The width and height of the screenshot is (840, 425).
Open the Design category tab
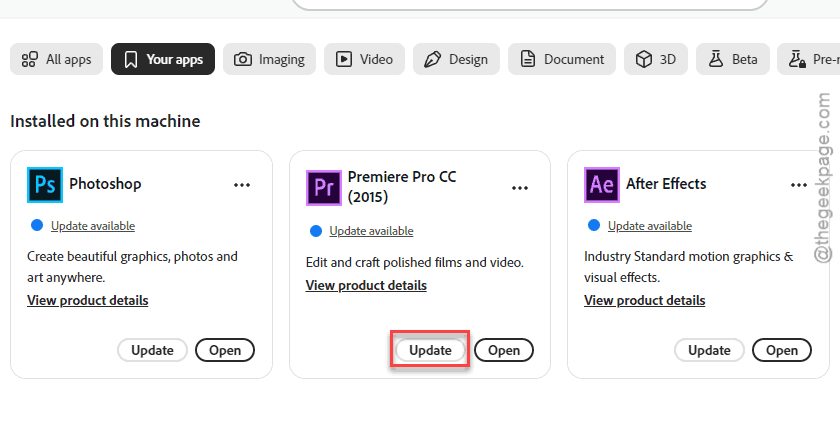456,59
